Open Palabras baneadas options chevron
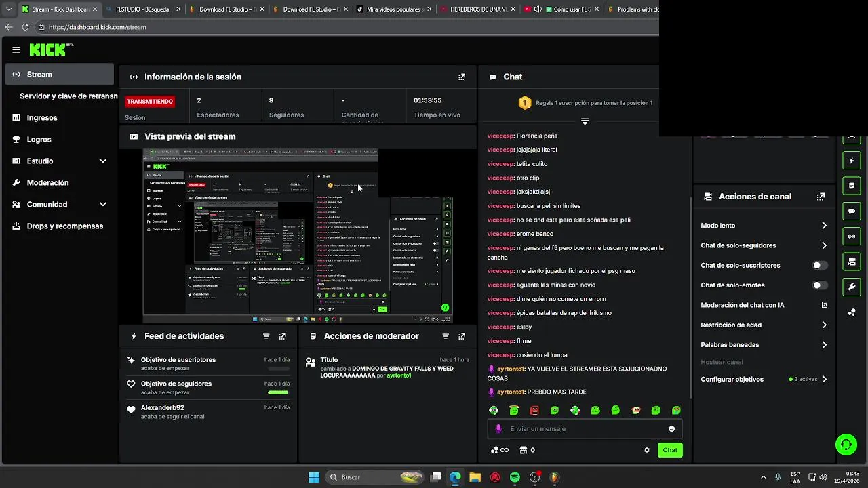868x488 pixels. pos(824,345)
